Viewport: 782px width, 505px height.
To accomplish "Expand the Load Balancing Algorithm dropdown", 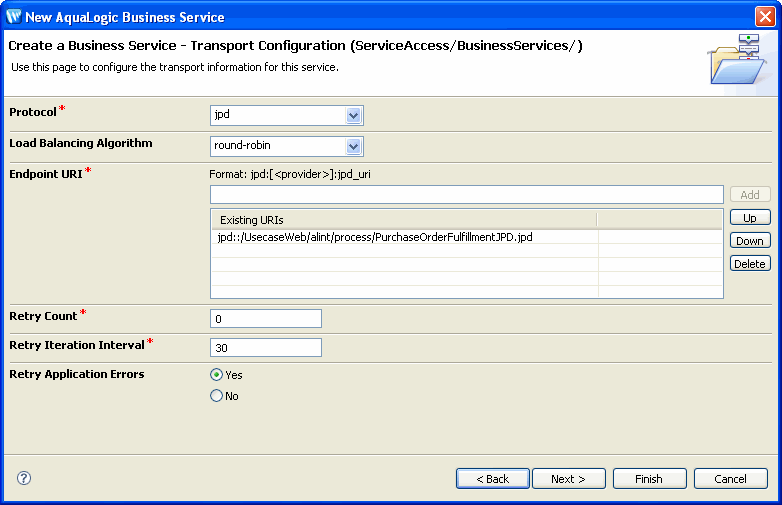I will [353, 147].
